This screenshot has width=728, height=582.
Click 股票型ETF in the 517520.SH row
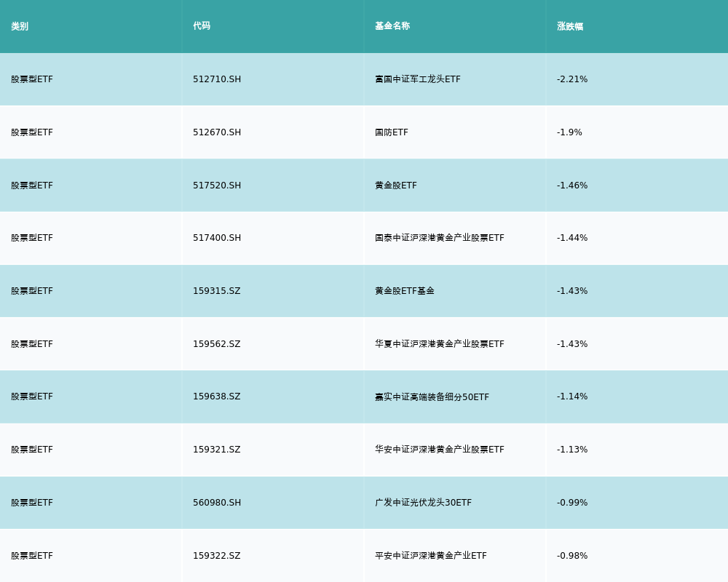point(32,186)
